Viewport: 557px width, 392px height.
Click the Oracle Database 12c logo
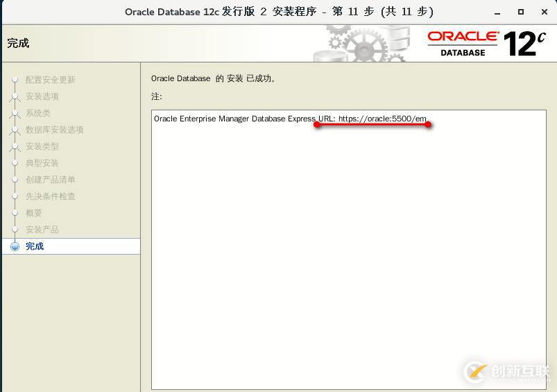pos(487,43)
